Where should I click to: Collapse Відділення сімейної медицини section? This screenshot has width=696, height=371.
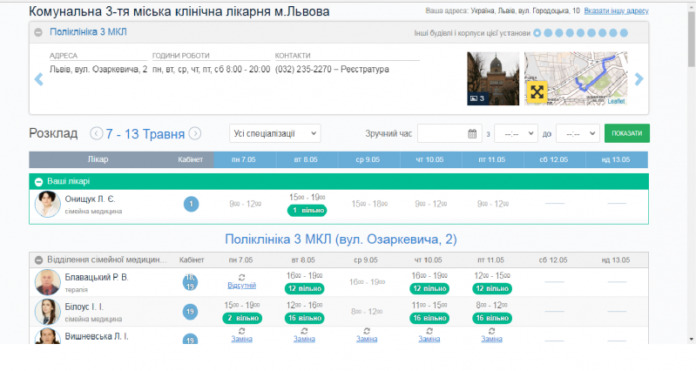coord(39,260)
